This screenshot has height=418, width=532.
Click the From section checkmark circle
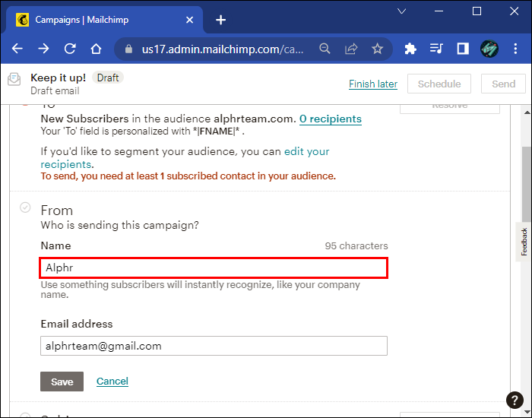pyautogui.click(x=25, y=207)
